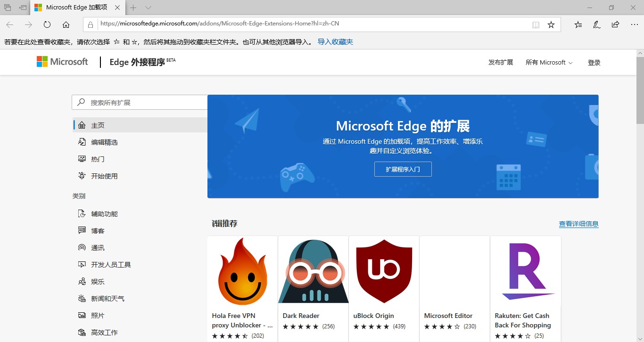This screenshot has height=342, width=644.
Task: Click the favorites star in the address bar
Action: [551, 24]
